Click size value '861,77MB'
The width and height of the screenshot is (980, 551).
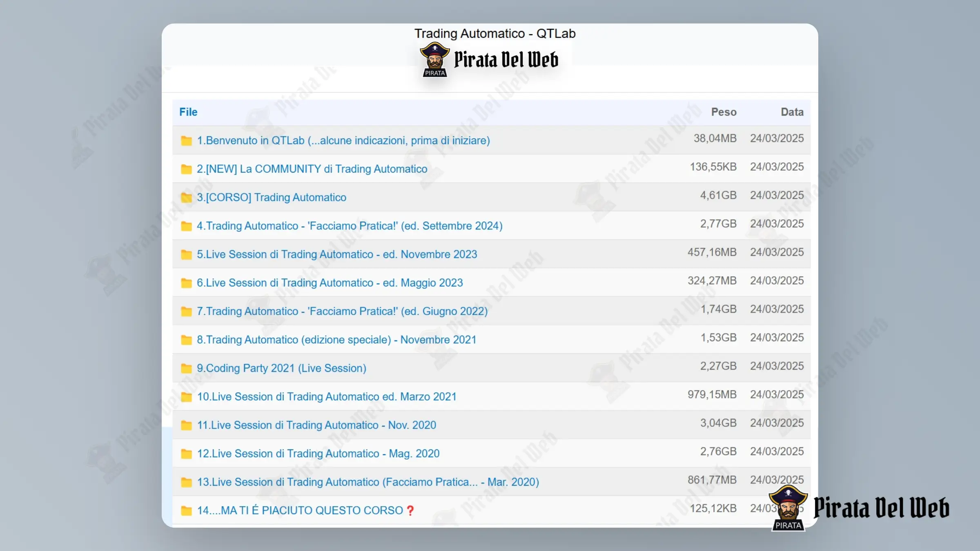[x=712, y=480]
